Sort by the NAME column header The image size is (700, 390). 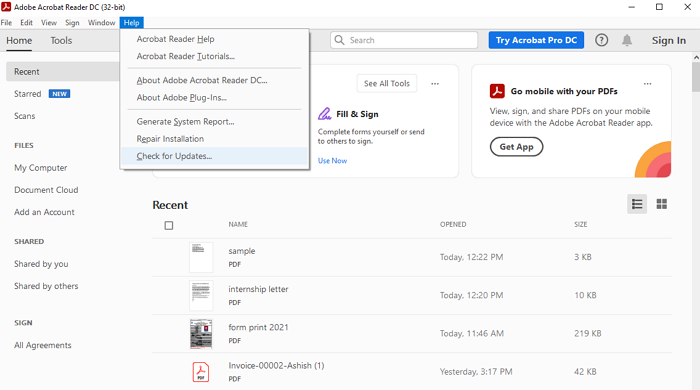point(238,224)
